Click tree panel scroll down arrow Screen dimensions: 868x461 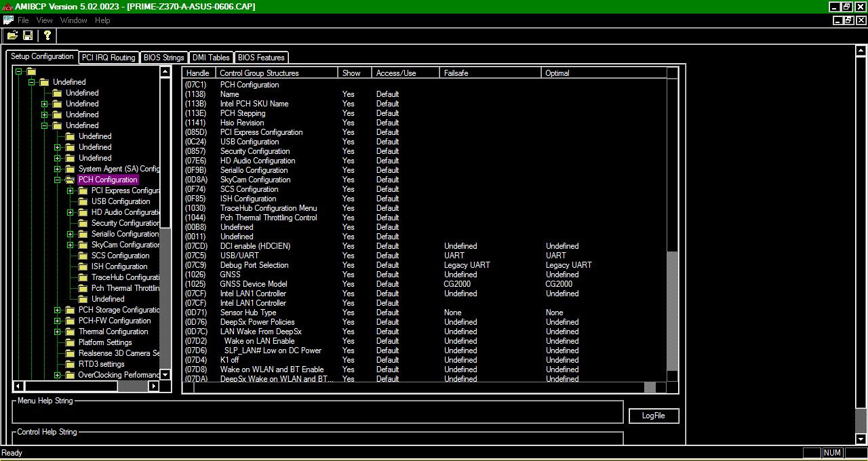click(165, 375)
